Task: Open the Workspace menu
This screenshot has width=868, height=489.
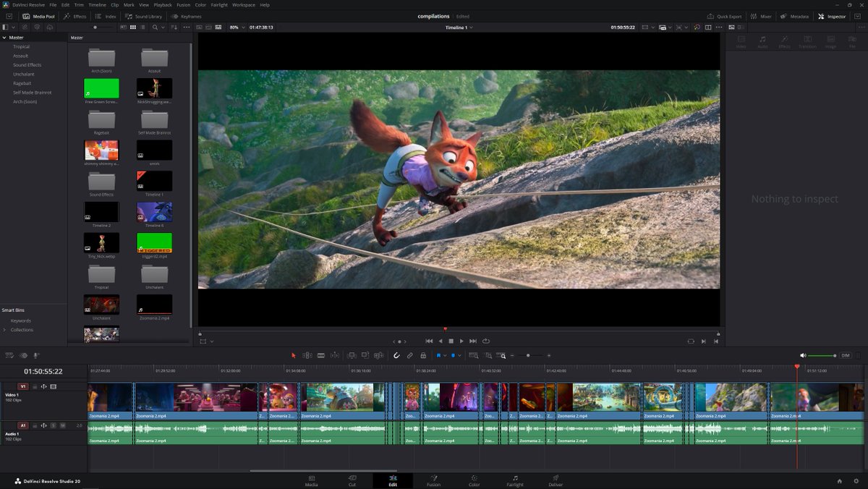Action: (243, 5)
